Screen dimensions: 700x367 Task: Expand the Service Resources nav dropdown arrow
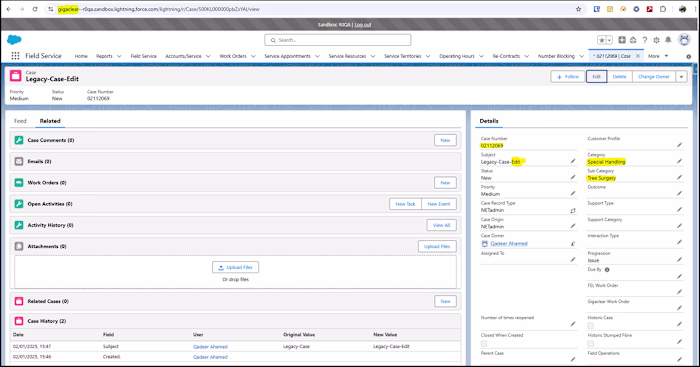tap(373, 56)
